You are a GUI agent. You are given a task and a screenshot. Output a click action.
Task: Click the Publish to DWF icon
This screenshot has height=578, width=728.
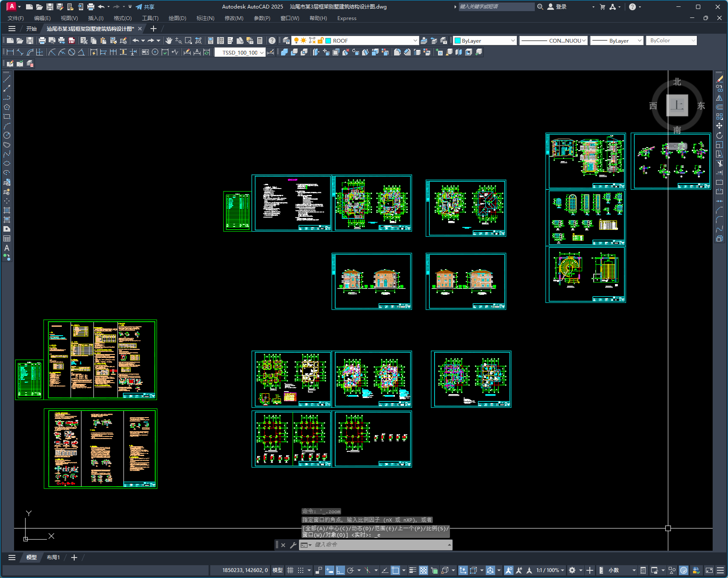pyautogui.click(x=72, y=41)
